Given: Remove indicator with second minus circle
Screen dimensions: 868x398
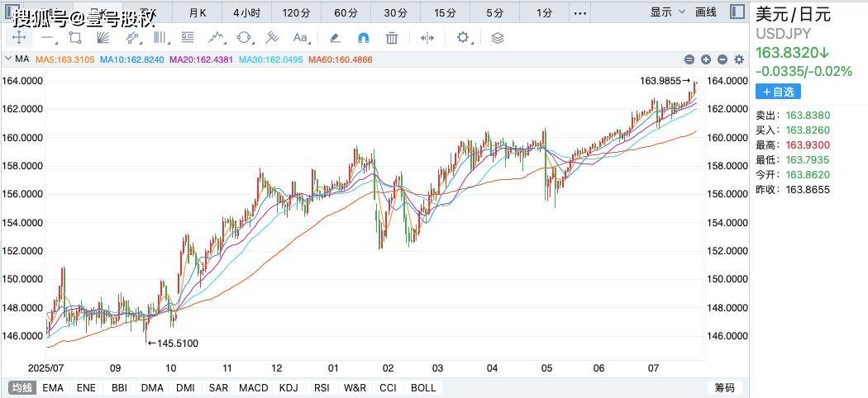Looking at the screenshot, I should tap(723, 59).
